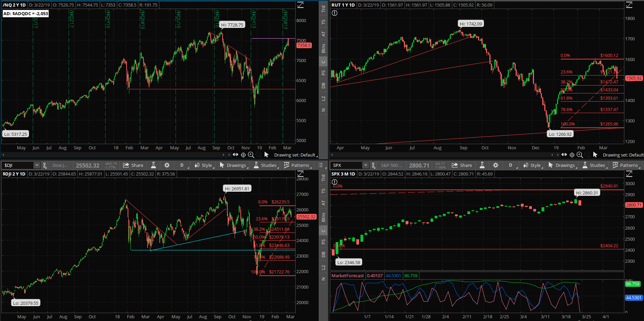The width and height of the screenshot is (644, 321).
Task: Click the crosshair icon under the /NQ chart
Action: coord(243,155)
